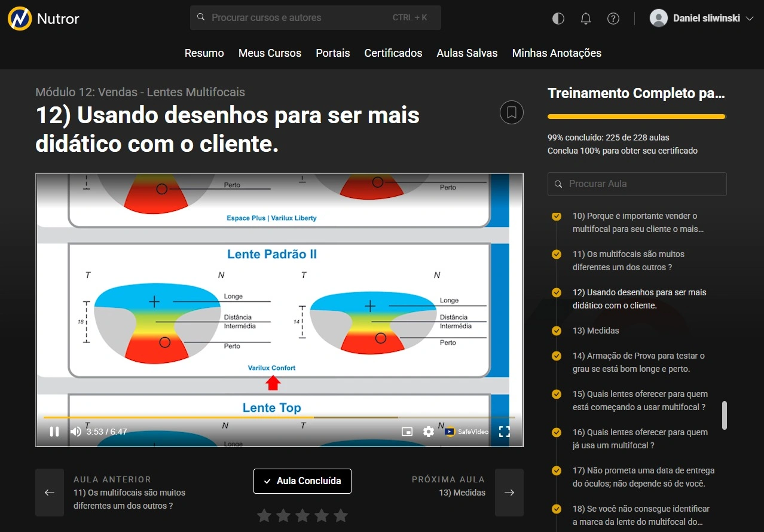Image resolution: width=764 pixels, height=532 pixels.
Task: Open notifications bell
Action: (586, 19)
